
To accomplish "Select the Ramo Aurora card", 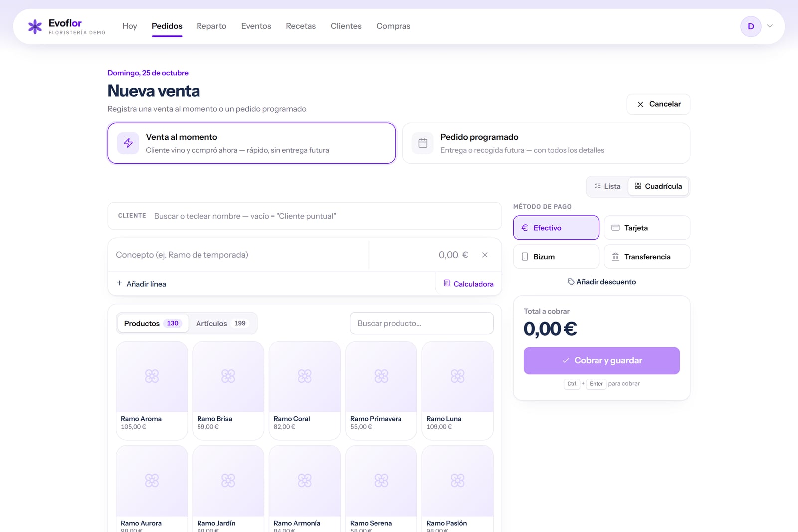I will [152, 489].
